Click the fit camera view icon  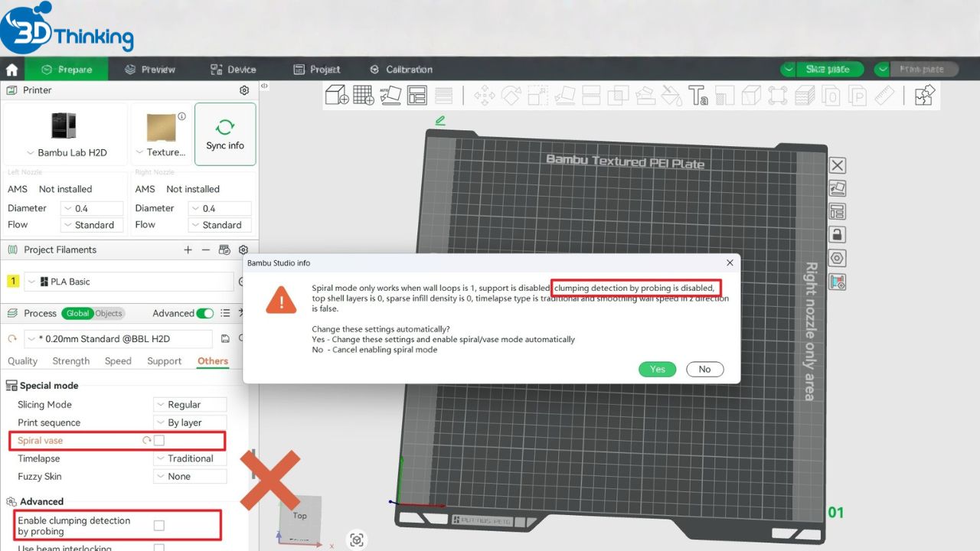pyautogui.click(x=356, y=540)
